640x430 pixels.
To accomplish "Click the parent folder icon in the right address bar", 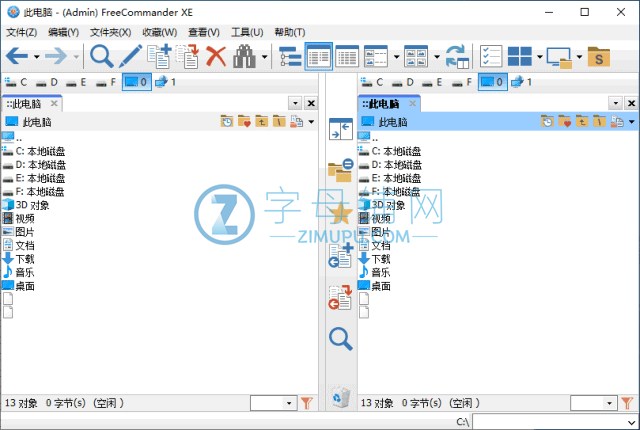I will click(x=582, y=122).
